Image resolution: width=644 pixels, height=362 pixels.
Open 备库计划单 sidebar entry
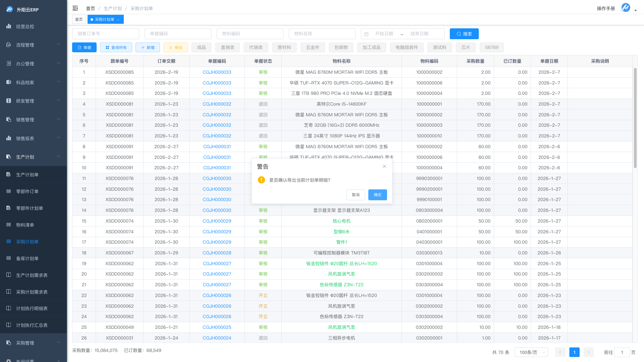click(27, 258)
